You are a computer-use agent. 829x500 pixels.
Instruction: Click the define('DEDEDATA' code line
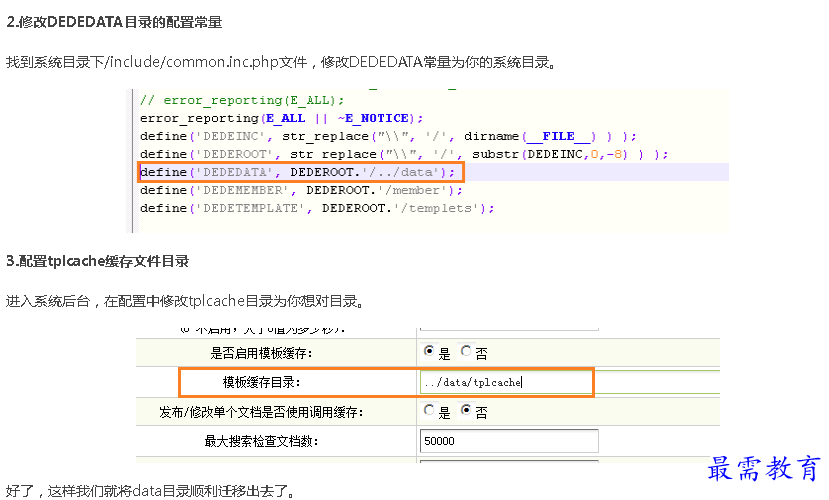297,172
